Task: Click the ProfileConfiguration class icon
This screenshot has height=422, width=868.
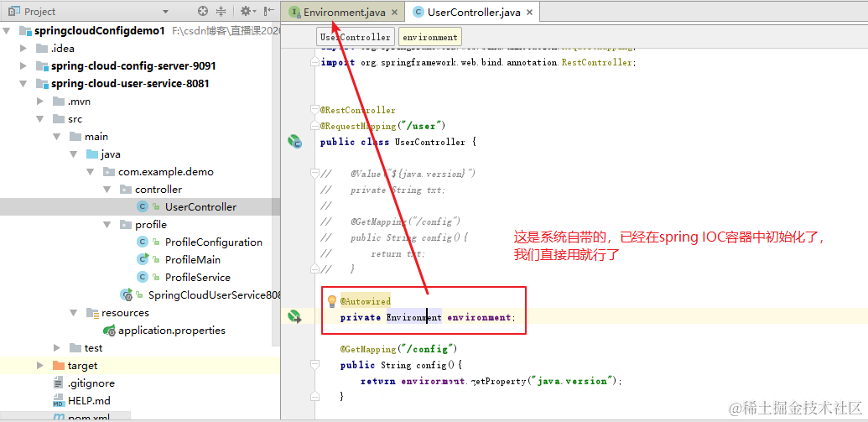Action: click(x=143, y=242)
